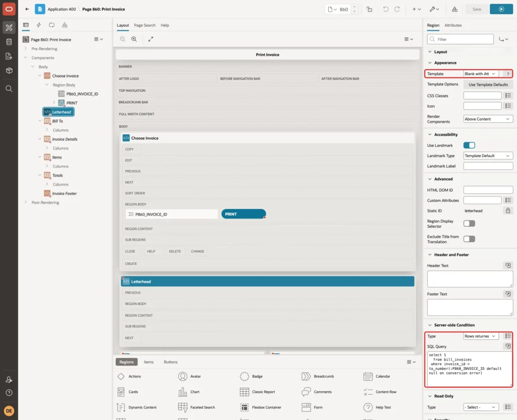Switch to the Attributes tab
The width and height of the screenshot is (517, 420).
point(453,25)
